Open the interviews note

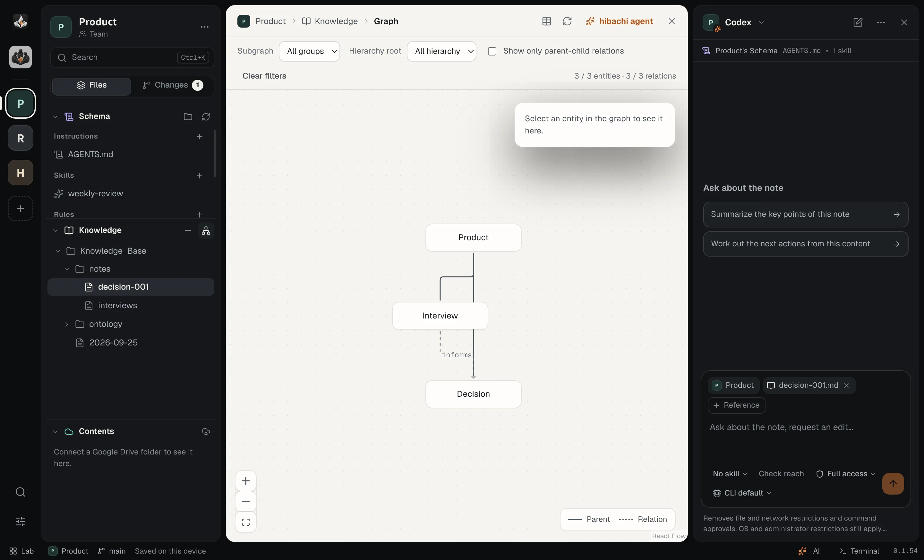pyautogui.click(x=131, y=305)
